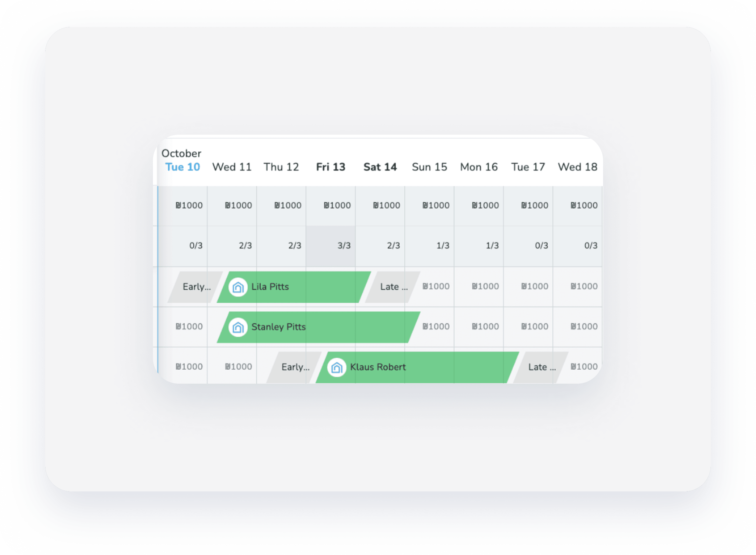Image resolution: width=756 pixels, height=555 pixels.
Task: Select the Wed 18 date header
Action: pos(577,167)
